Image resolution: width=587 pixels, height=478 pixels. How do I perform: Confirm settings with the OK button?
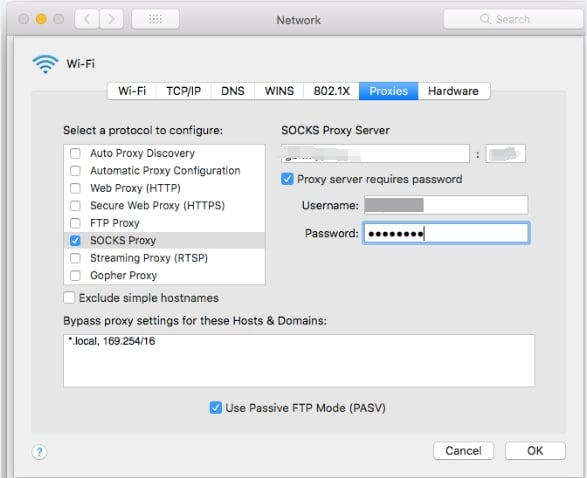[x=535, y=451]
